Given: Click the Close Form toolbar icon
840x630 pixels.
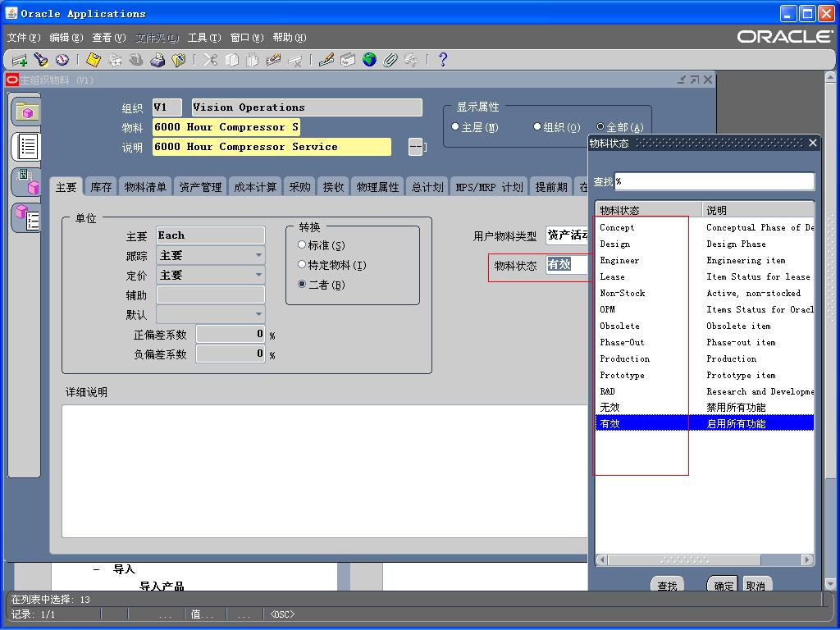Looking at the screenshot, I should click(x=178, y=60).
